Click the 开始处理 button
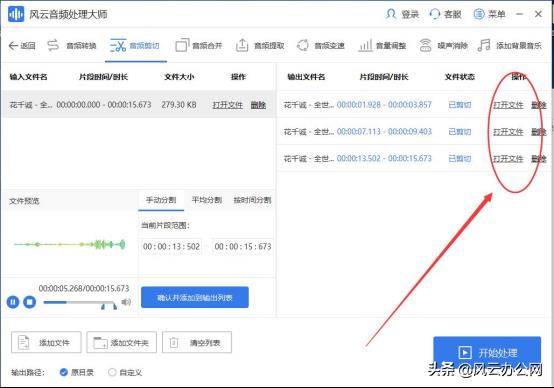The image size is (554, 388). [x=487, y=352]
